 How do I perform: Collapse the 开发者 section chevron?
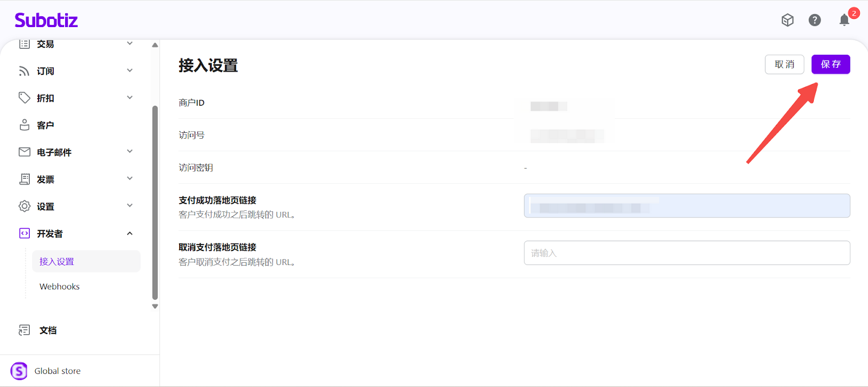coord(130,234)
